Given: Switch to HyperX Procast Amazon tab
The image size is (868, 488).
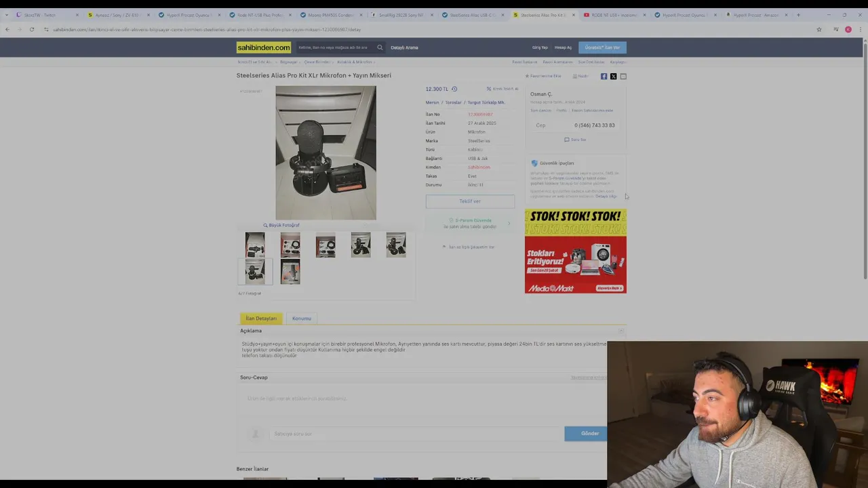Looking at the screenshot, I should (756, 15).
